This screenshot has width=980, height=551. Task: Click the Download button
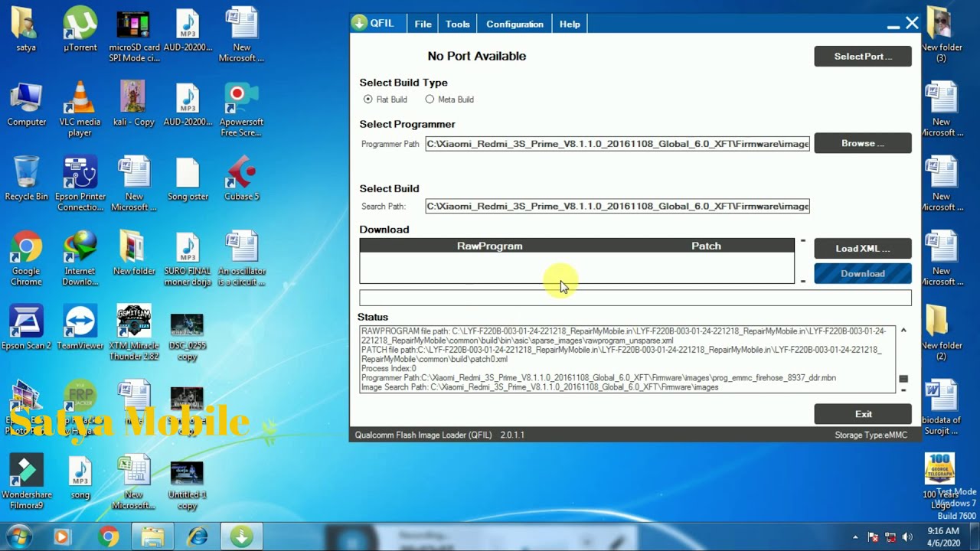(x=863, y=273)
